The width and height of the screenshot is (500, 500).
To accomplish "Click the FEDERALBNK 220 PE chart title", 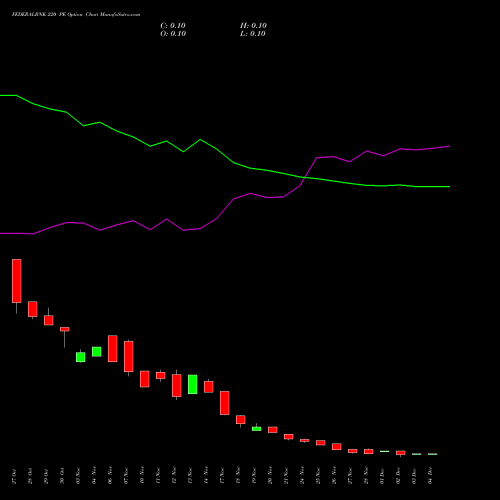I will click(x=76, y=15).
